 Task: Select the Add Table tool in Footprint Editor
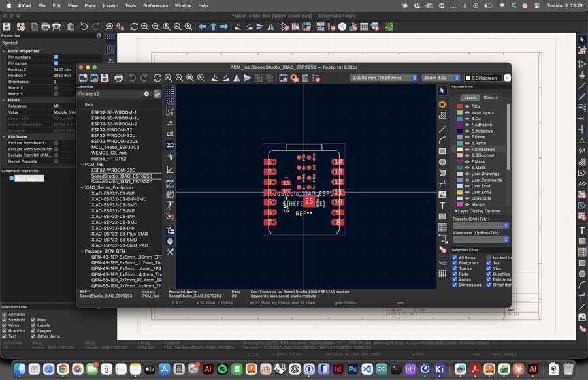(x=442, y=227)
